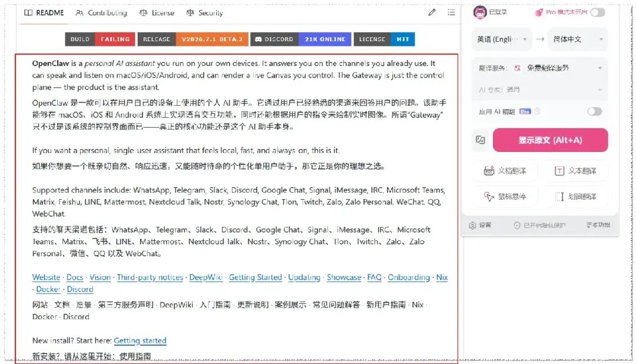Screen dimensions: 636x364
Task: Open the README tab
Action: point(44,12)
